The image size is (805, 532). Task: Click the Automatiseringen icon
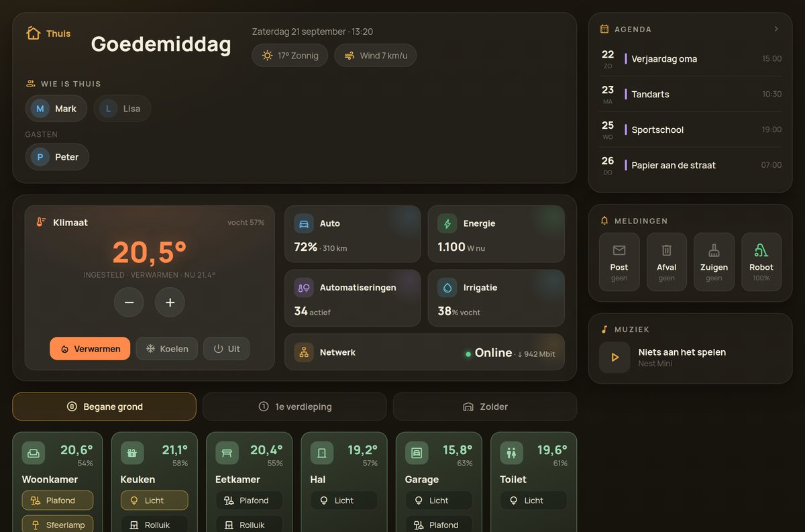click(304, 287)
